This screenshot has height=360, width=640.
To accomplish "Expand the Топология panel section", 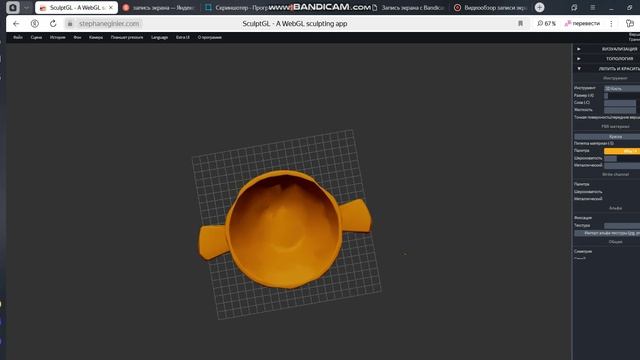I will [x=607, y=59].
